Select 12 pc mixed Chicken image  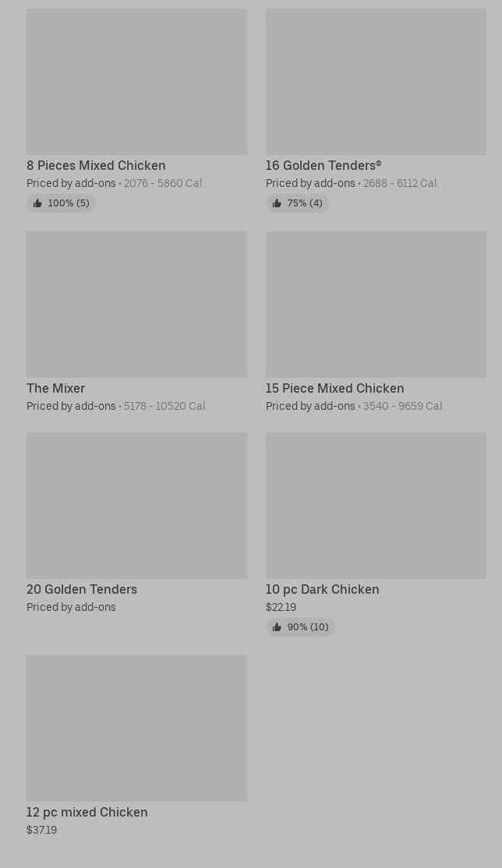pyautogui.click(x=136, y=728)
